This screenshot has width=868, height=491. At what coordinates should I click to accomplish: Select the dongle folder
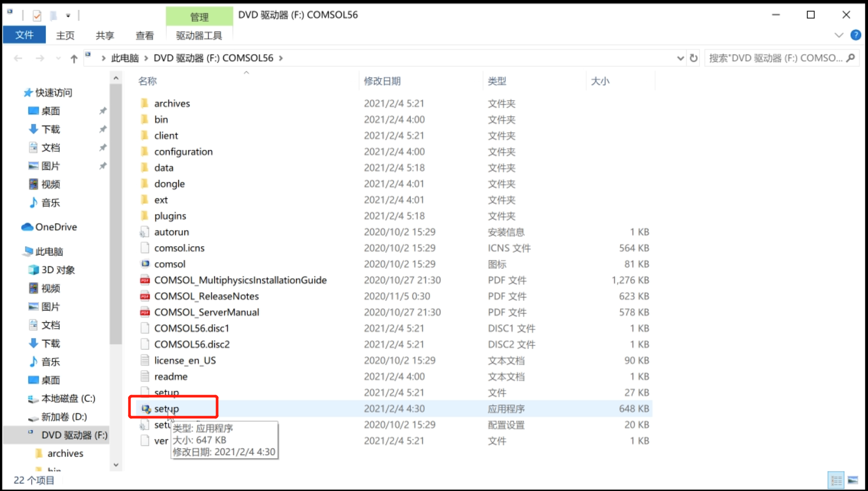tap(169, 184)
